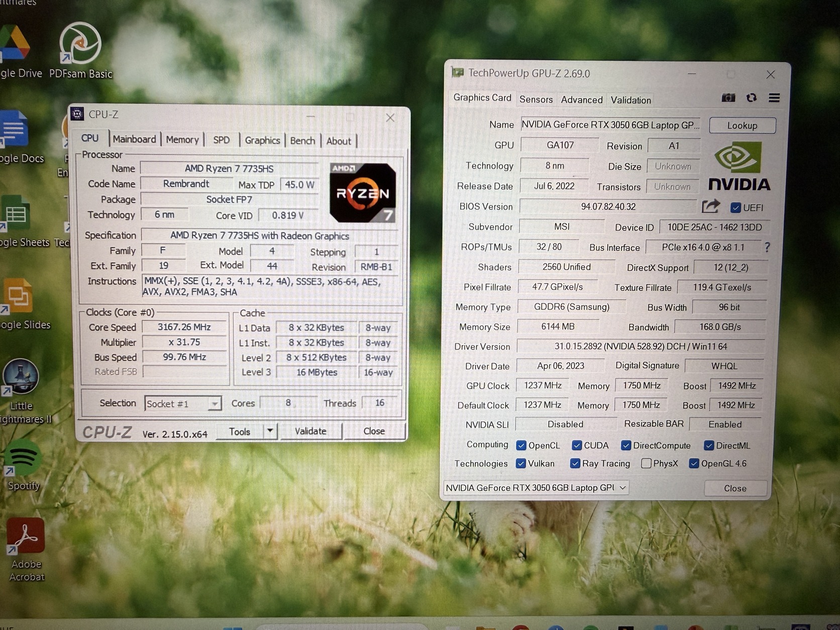Toggle the UEFI checkbox
This screenshot has width=840, height=630.
[x=736, y=207]
